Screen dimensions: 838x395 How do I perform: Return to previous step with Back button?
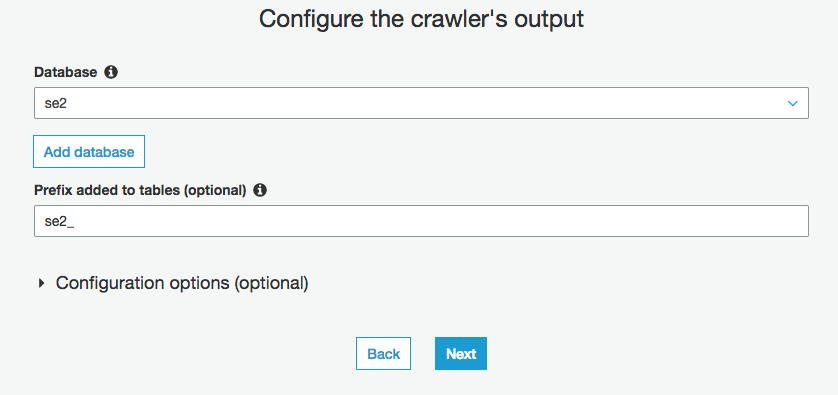tap(384, 353)
